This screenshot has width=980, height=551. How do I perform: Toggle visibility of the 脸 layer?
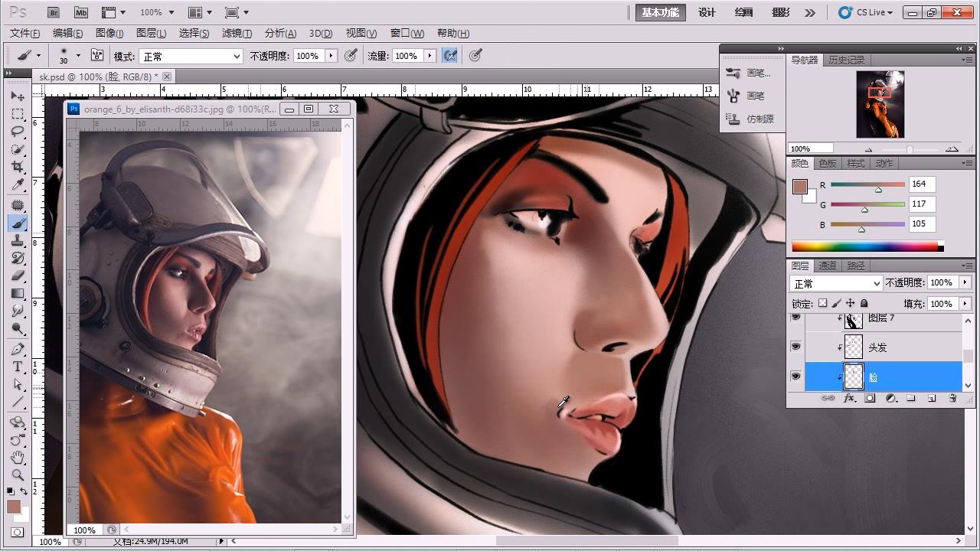pos(795,377)
